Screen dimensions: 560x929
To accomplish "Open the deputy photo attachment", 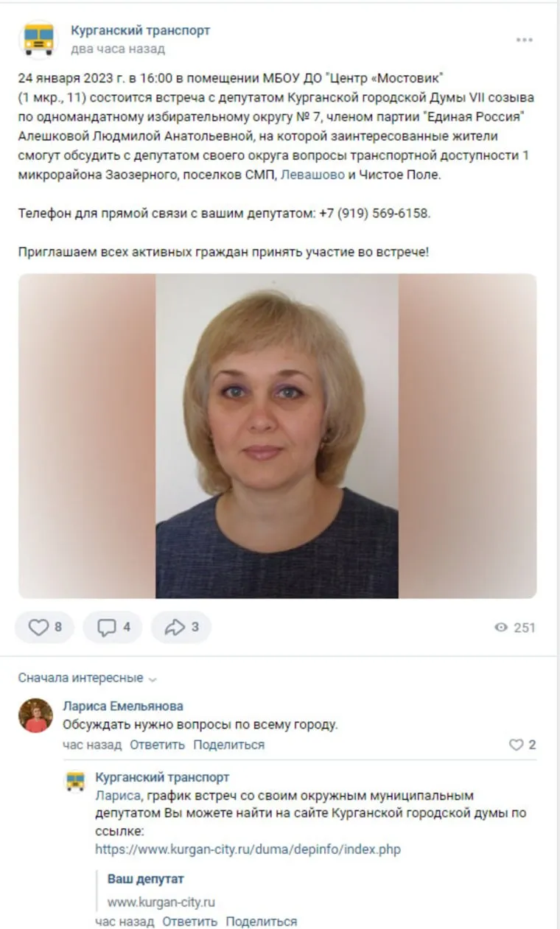I will click(x=278, y=436).
